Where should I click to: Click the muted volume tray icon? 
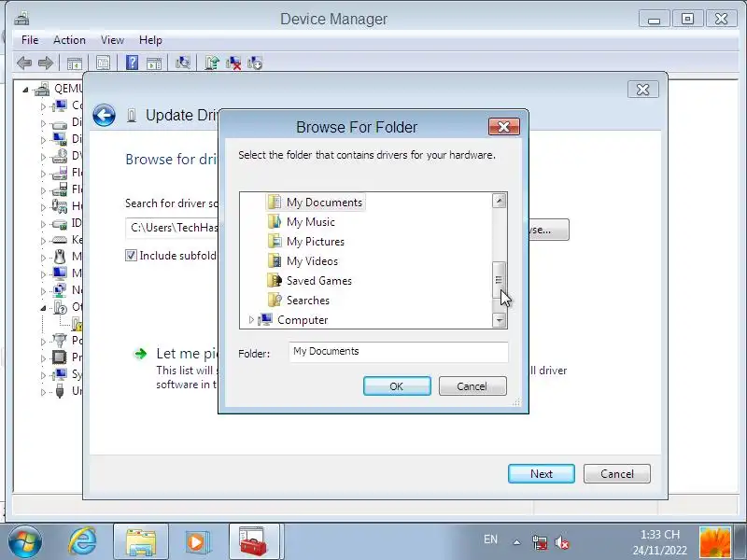(x=562, y=542)
